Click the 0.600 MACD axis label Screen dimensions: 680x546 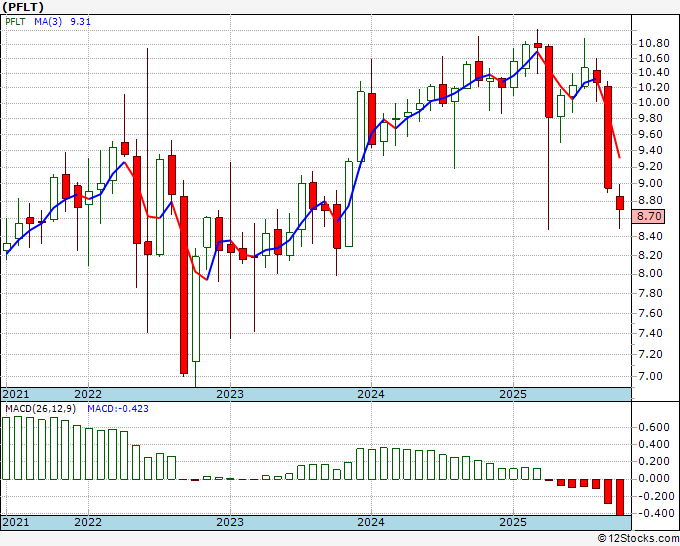(654, 427)
